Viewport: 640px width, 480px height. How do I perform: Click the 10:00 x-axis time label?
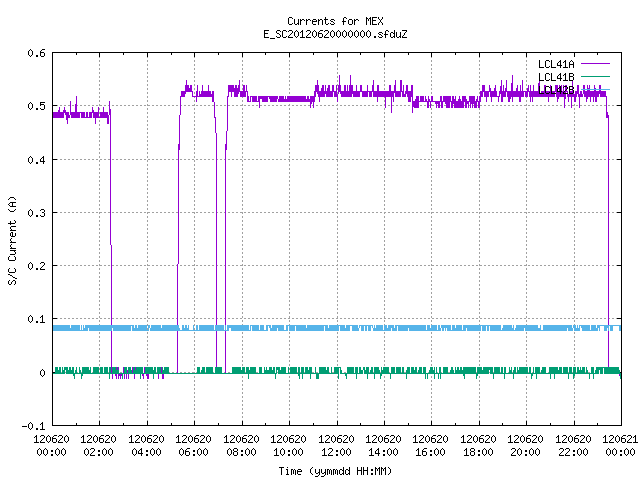point(288,452)
